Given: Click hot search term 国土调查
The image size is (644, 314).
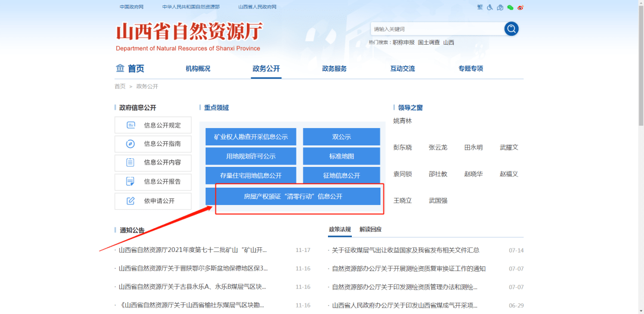Looking at the screenshot, I should coord(429,42).
